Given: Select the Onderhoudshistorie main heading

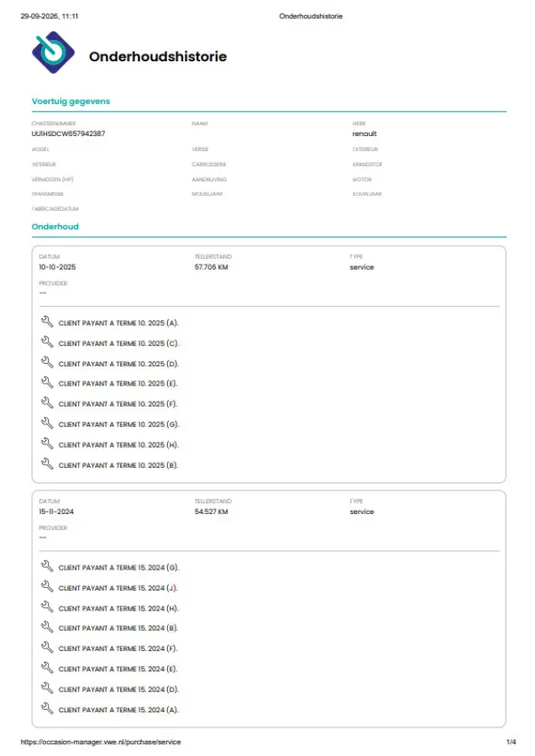Looking at the screenshot, I should 158,56.
